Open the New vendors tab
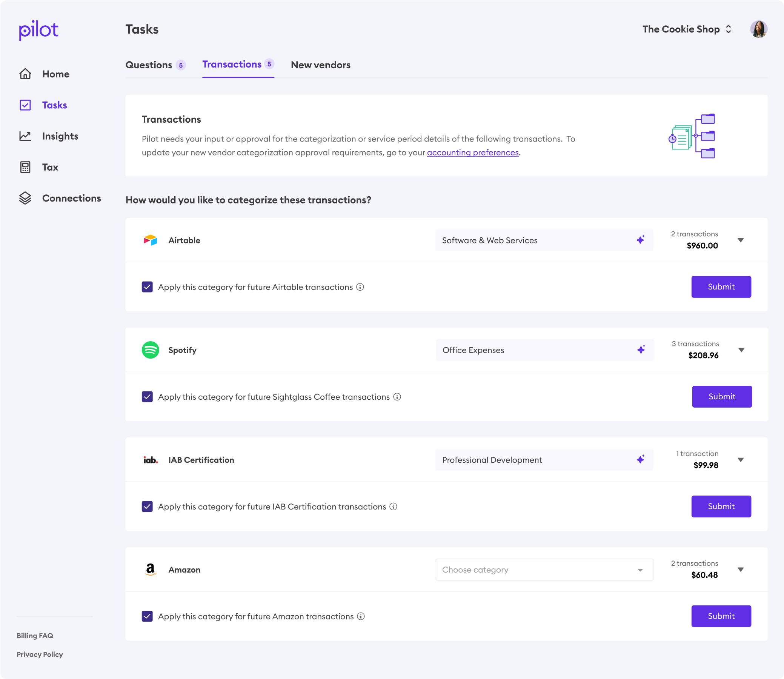Viewport: 784px width, 679px height. coord(320,65)
